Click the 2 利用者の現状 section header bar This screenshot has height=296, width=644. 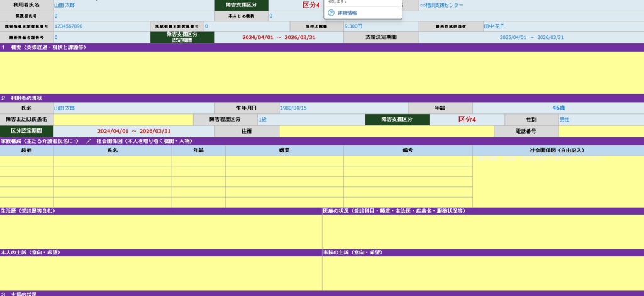click(322, 98)
